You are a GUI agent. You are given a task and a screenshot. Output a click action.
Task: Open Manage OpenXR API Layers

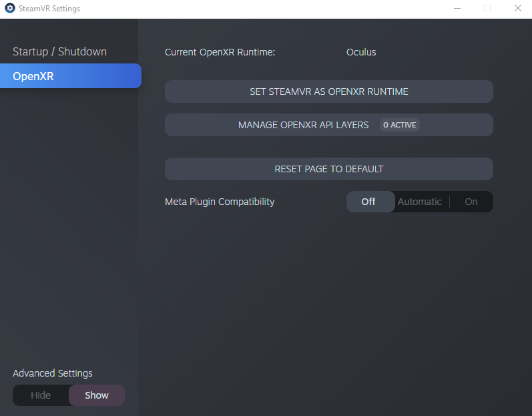[x=303, y=125]
